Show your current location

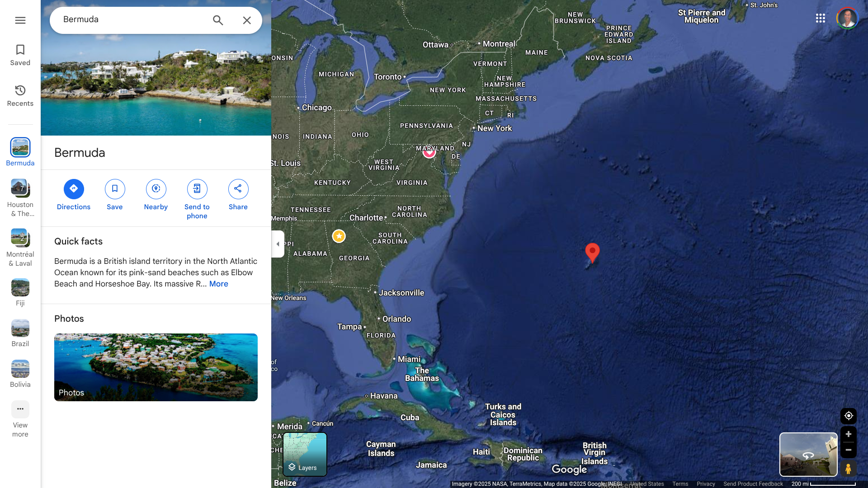point(849,416)
